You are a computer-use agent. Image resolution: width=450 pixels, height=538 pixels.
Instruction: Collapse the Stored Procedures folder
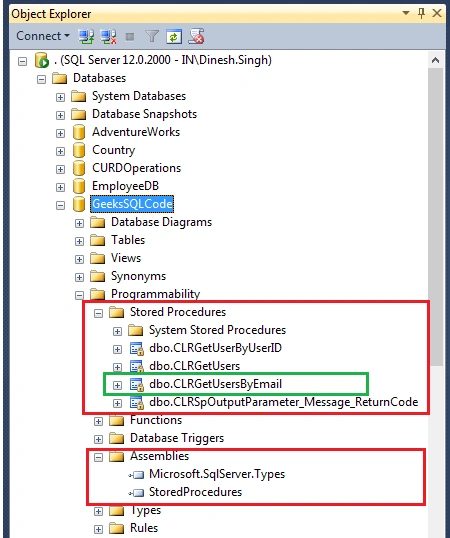point(98,313)
